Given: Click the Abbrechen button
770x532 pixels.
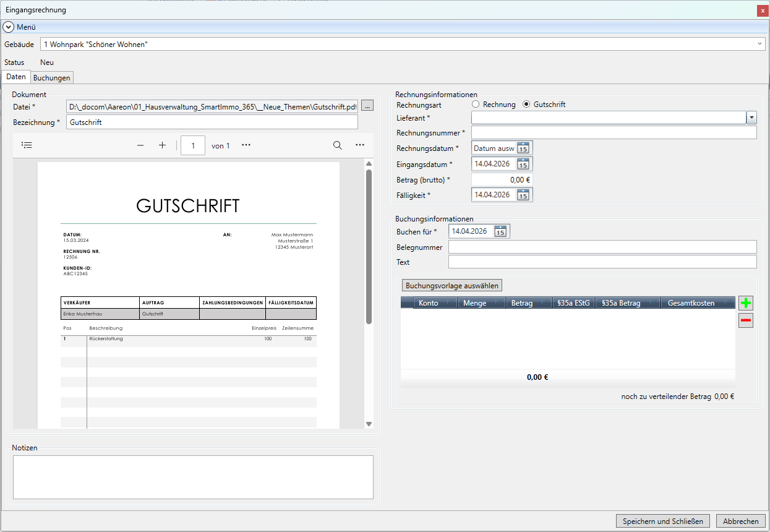Looking at the screenshot, I should [741, 521].
